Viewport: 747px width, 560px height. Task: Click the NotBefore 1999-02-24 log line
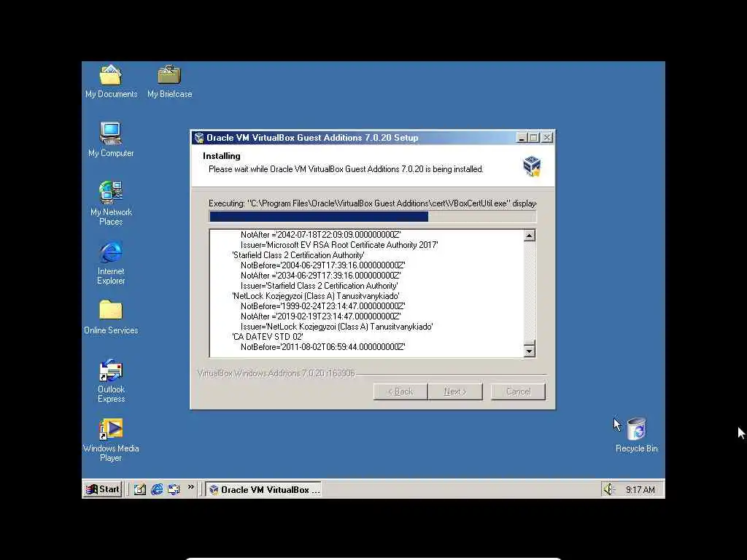click(x=323, y=306)
